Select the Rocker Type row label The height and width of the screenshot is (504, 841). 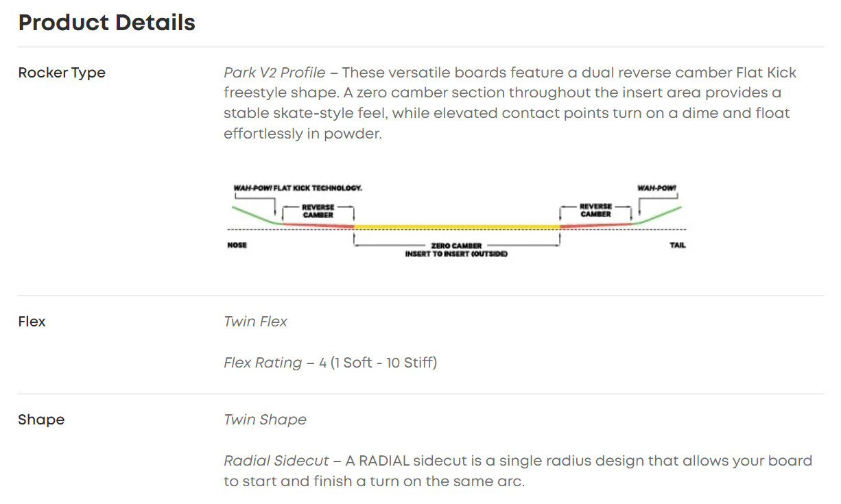coord(62,73)
